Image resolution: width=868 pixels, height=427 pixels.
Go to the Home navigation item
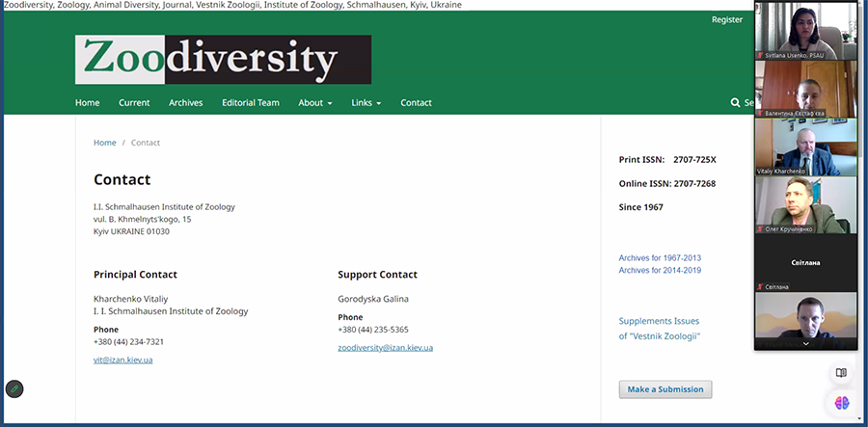pos(88,103)
